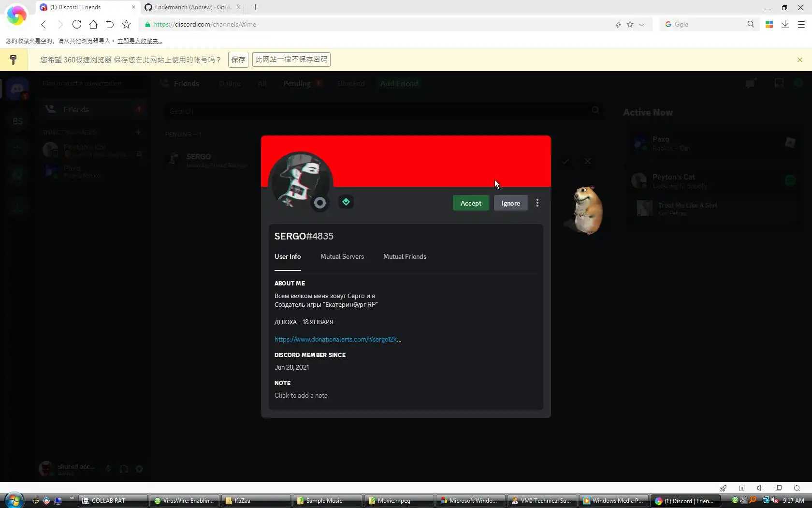Click the dimmed Pending tab in Discord
Screen dimensions: 812x508
(297, 84)
